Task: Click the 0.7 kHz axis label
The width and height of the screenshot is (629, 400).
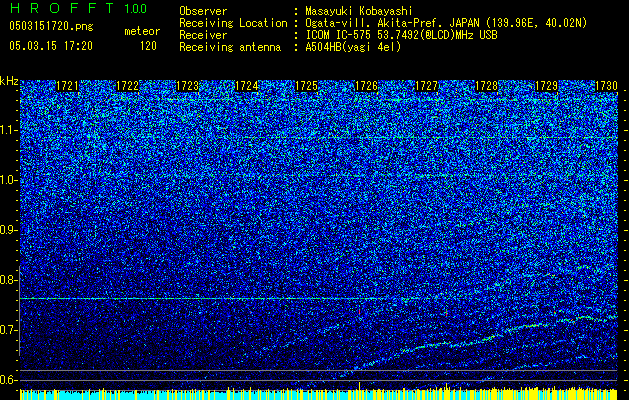Action: (x=8, y=330)
